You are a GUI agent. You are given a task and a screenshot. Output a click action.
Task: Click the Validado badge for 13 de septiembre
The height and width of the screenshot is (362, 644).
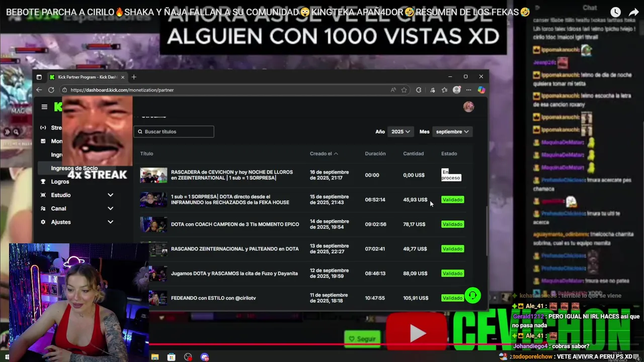452,249
